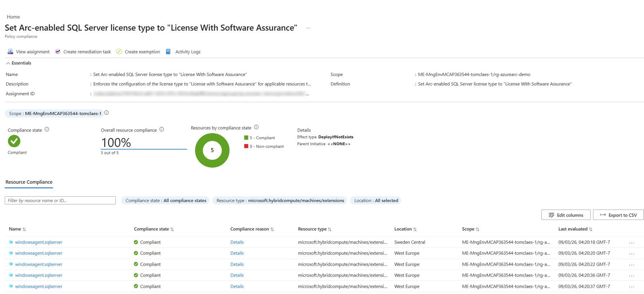Open the Location filter pill
The image size is (644, 294).
tap(376, 200)
